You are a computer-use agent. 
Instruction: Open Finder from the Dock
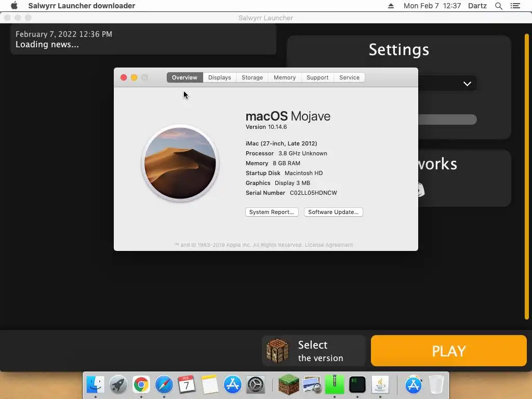(96, 385)
